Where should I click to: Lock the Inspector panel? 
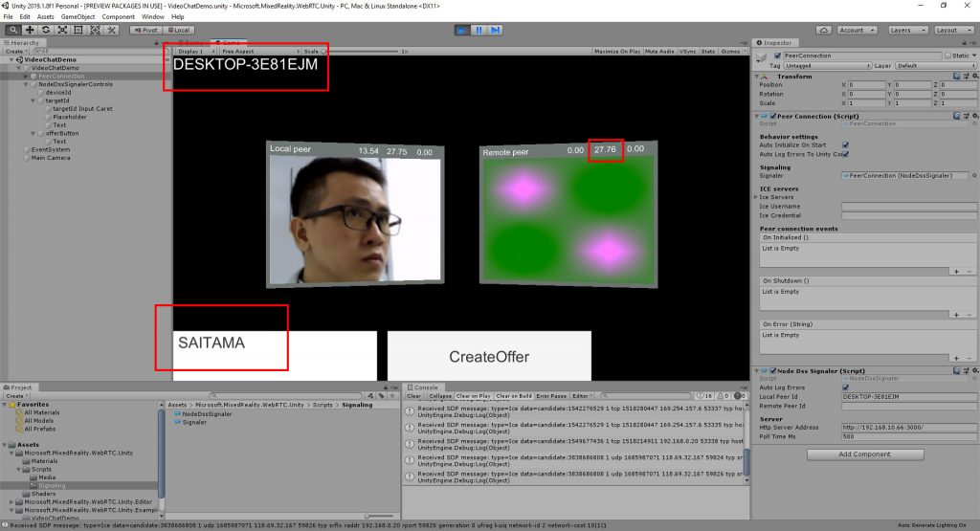pyautogui.click(x=965, y=43)
